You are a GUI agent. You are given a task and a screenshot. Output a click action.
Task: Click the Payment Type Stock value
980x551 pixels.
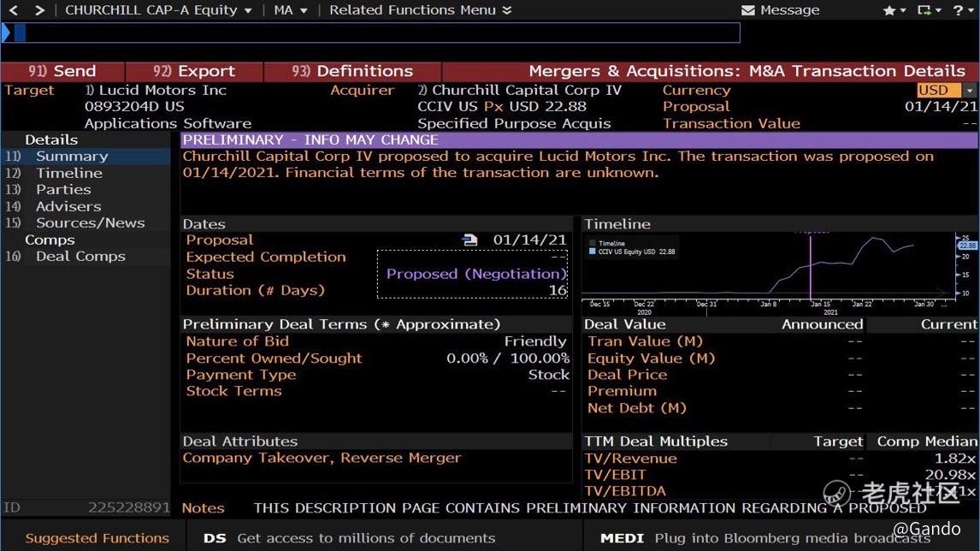click(549, 375)
